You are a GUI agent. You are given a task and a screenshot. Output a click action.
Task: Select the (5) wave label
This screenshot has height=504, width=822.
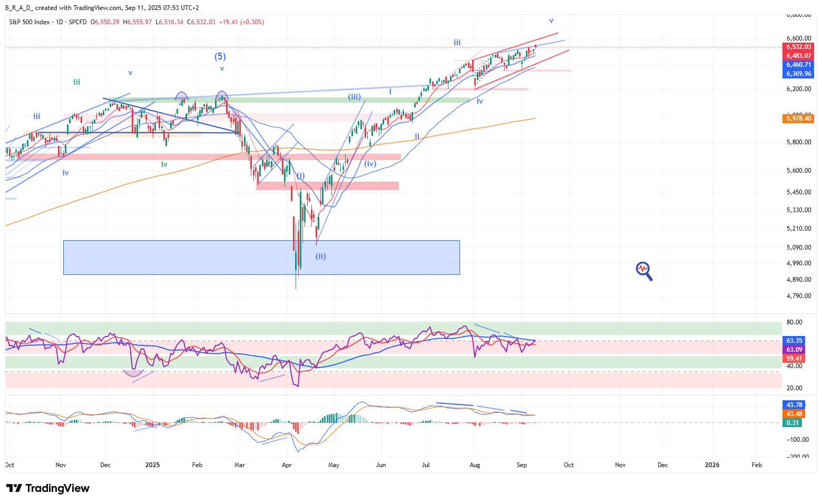[x=220, y=56]
